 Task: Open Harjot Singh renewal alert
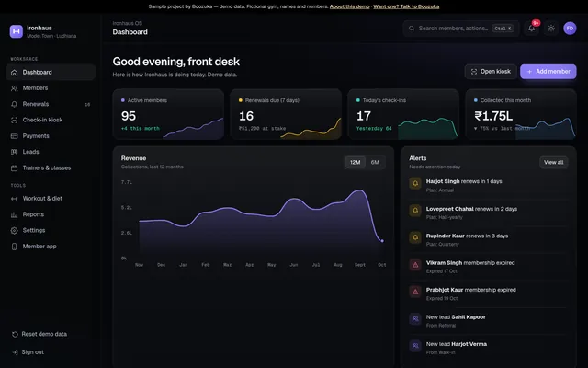click(488, 185)
